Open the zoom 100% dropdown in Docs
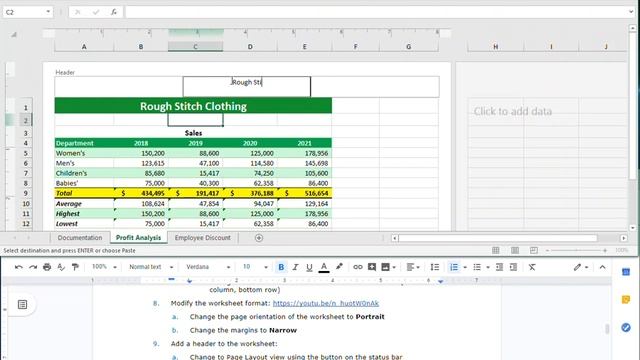The width and height of the screenshot is (640, 360). 104,267
